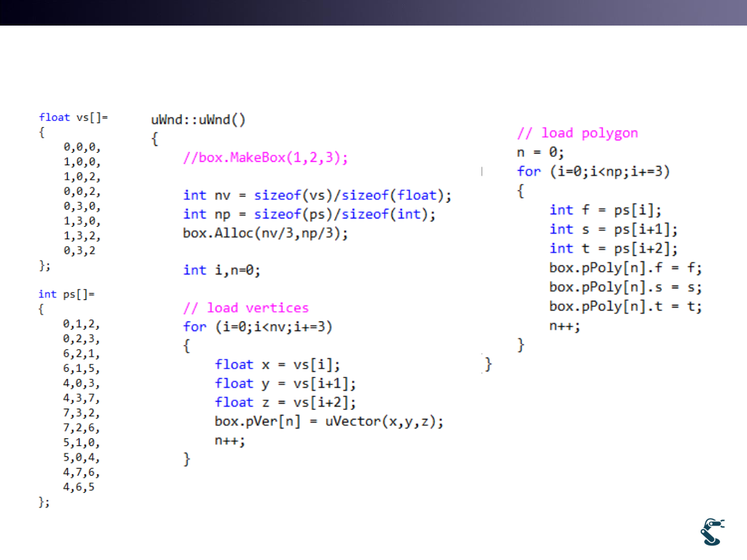Click the robot arm logo icon
Image resolution: width=747 pixels, height=560 pixels.
tap(712, 531)
